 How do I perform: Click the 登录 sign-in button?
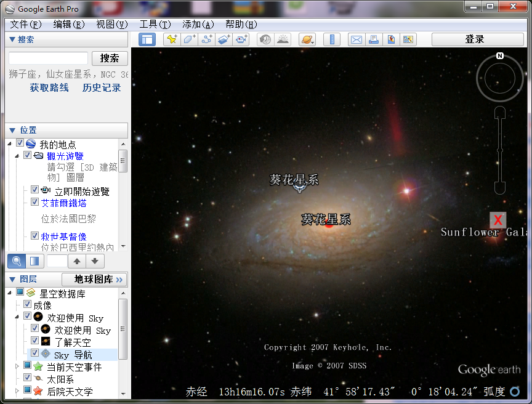tap(477, 39)
